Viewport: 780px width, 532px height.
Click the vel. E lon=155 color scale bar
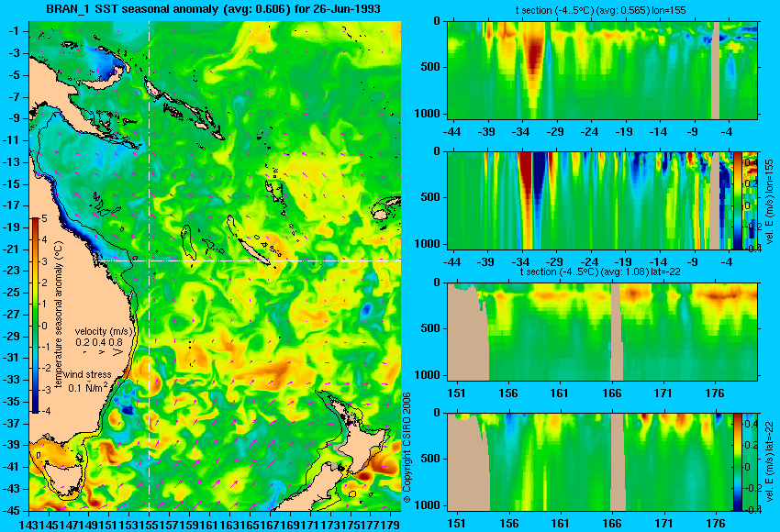point(738,200)
